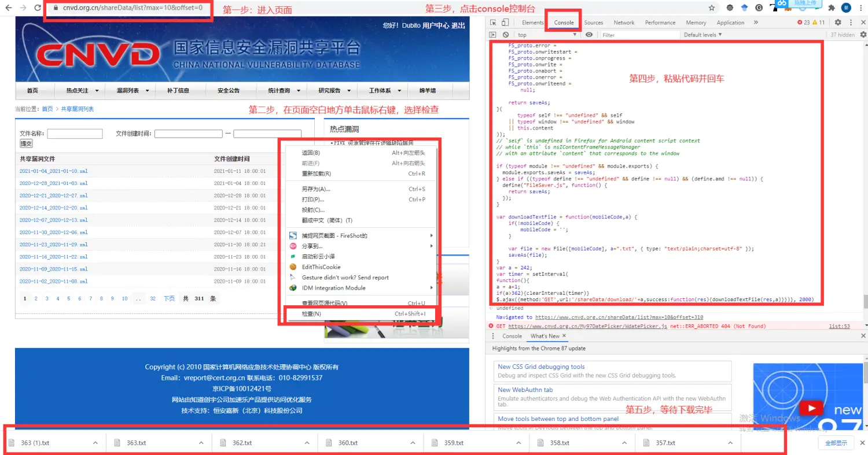This screenshot has height=455, width=868.
Task: Expand options for 362.txt download
Action: tap(307, 443)
